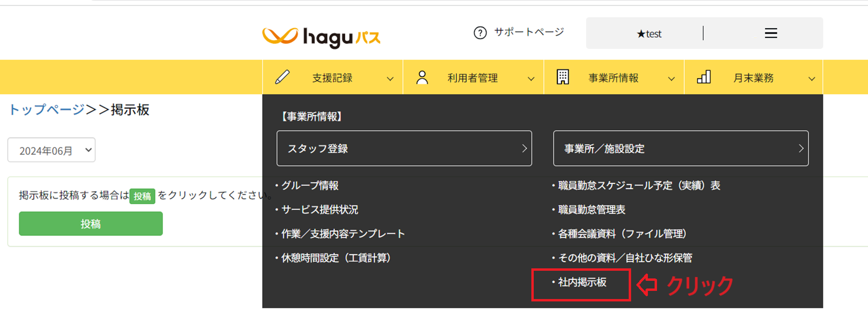
Task: Select 職員勤怠管理表 menu entry
Action: 591,209
